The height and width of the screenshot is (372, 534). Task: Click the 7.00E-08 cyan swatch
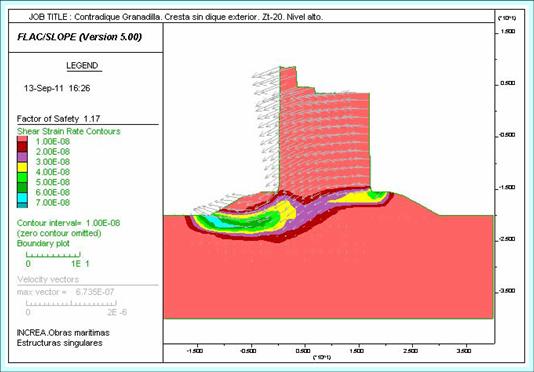point(22,198)
